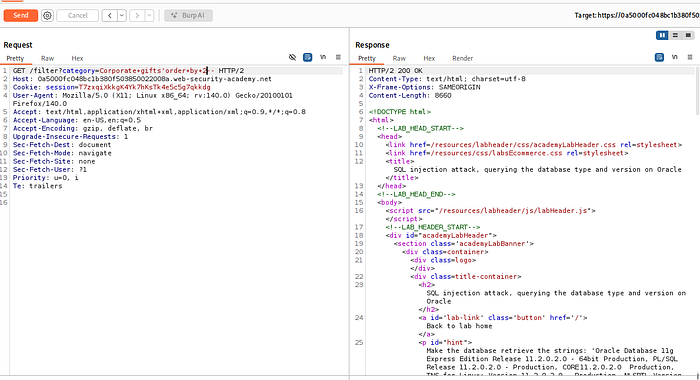Toggle pretty-print icon in Response panel
Viewport: 700px width, 380px height.
pos(659,57)
